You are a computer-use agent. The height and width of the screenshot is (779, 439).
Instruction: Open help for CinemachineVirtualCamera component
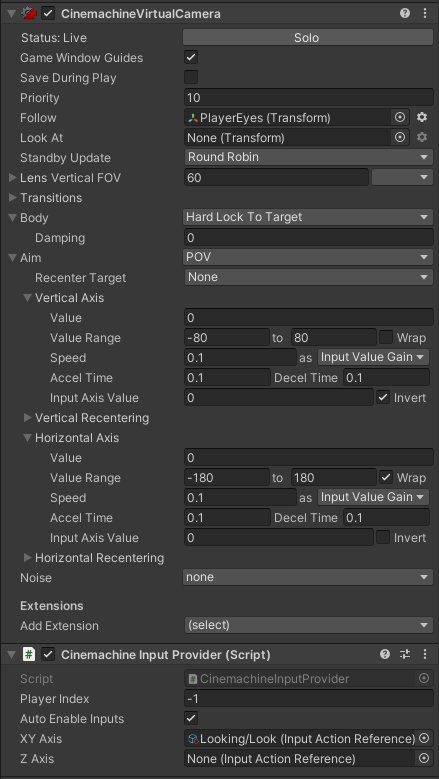click(405, 13)
